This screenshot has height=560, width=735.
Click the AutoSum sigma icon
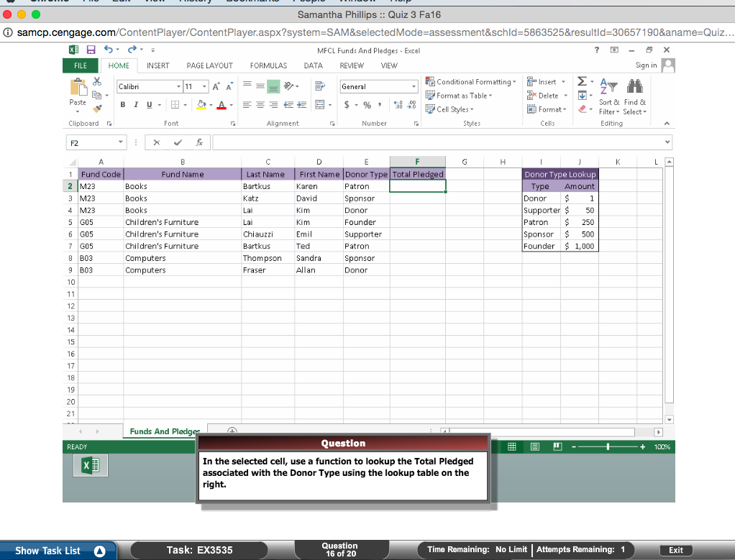tap(582, 83)
